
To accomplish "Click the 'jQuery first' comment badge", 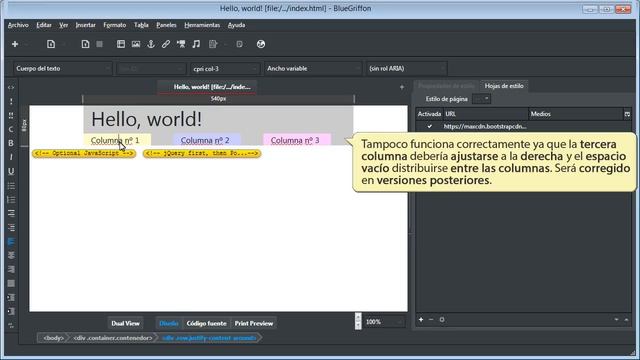I will 202,153.
